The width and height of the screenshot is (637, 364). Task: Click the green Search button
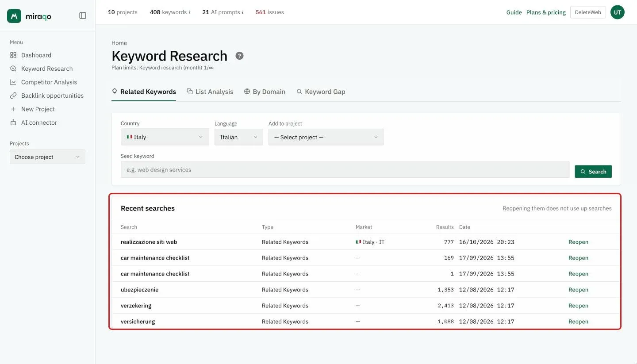point(593,172)
